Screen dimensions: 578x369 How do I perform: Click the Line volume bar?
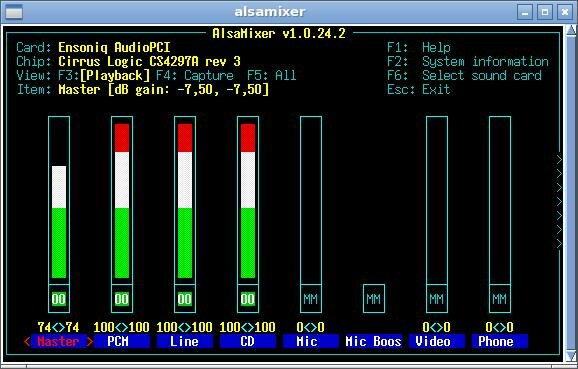click(185, 200)
